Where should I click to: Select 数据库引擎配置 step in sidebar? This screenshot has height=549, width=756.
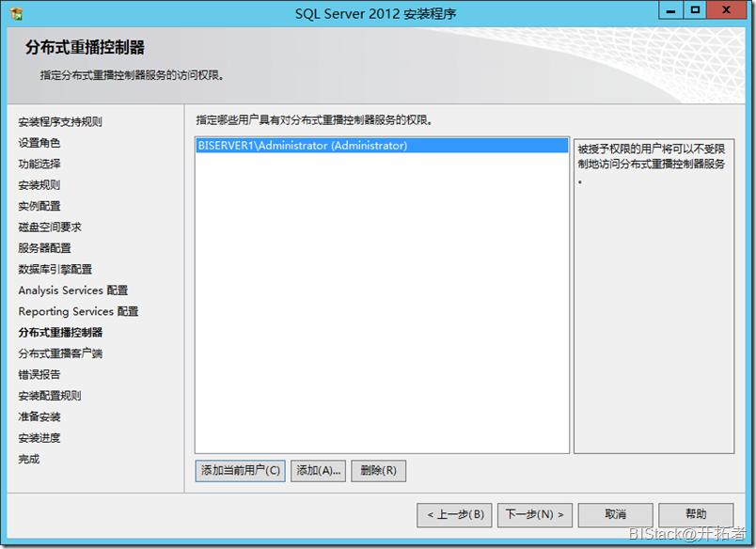click(x=55, y=270)
